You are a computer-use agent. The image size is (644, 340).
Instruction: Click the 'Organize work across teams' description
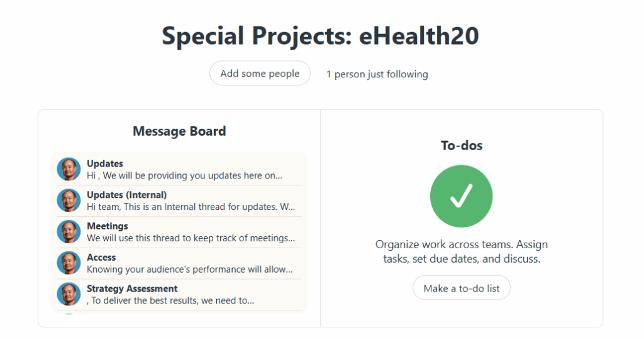[462, 251]
